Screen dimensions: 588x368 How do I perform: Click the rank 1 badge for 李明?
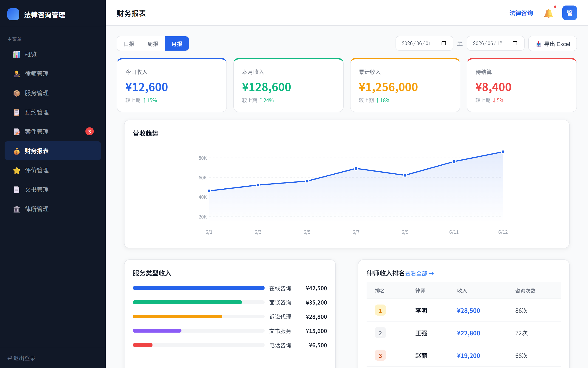pyautogui.click(x=380, y=310)
